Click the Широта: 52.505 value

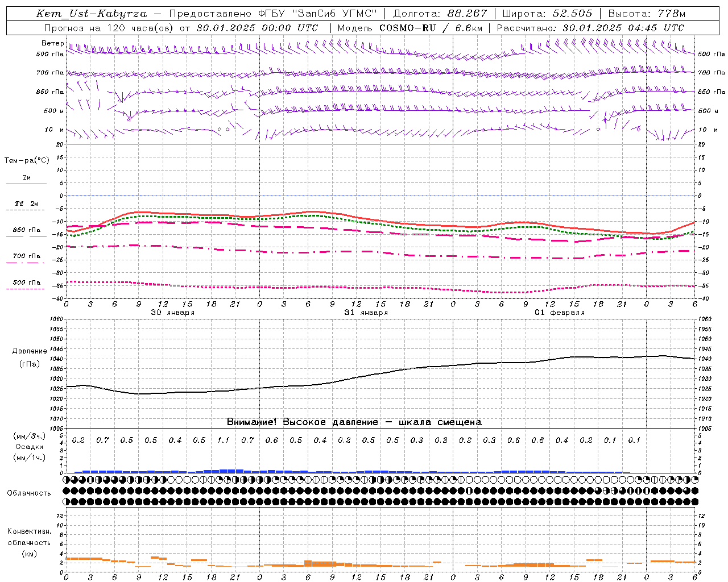click(x=547, y=14)
